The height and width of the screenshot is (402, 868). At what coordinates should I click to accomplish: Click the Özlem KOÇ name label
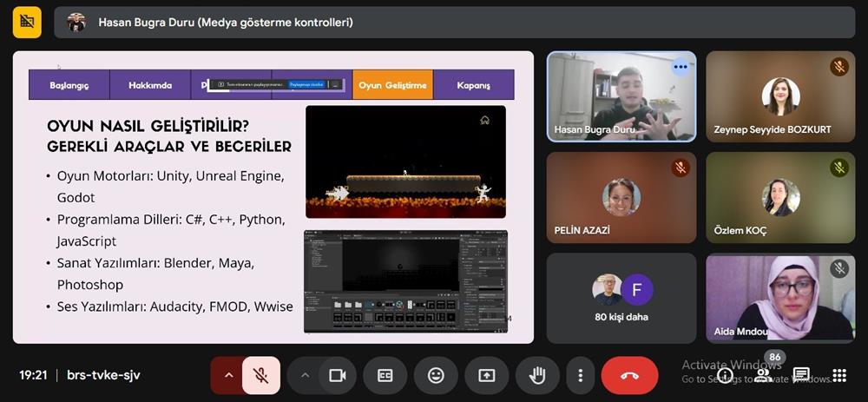(x=740, y=230)
